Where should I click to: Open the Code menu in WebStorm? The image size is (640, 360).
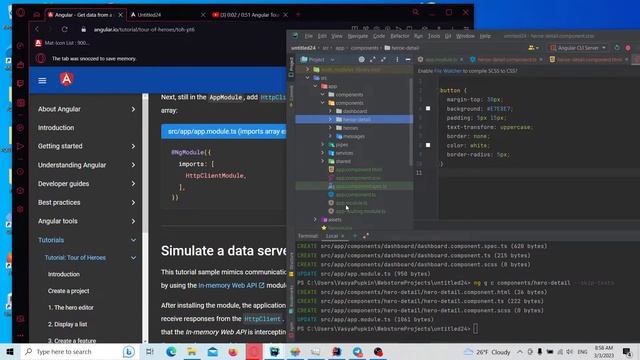coord(379,36)
